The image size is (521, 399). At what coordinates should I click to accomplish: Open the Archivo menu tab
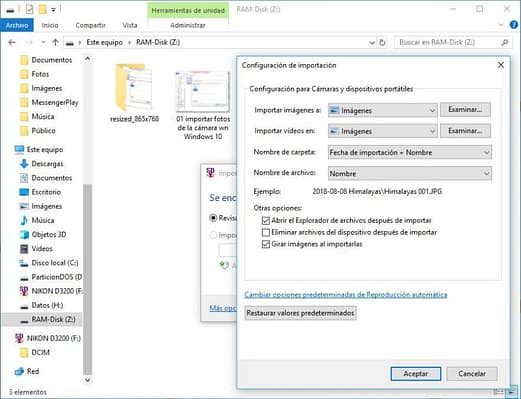coord(17,25)
